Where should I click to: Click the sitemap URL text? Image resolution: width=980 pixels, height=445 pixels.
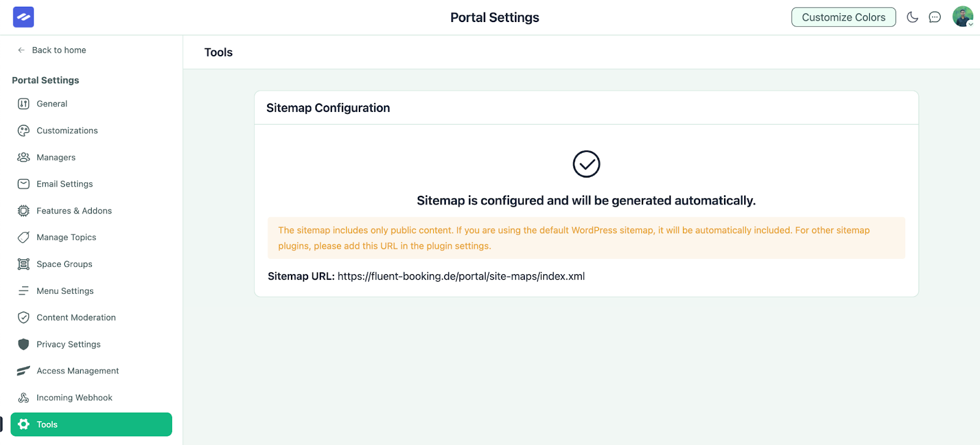pos(461,277)
